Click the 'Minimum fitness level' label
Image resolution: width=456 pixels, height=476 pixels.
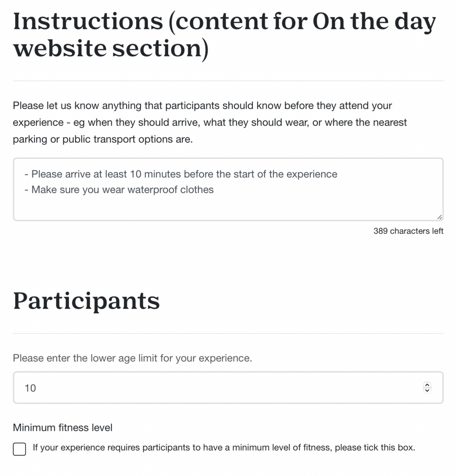click(63, 428)
